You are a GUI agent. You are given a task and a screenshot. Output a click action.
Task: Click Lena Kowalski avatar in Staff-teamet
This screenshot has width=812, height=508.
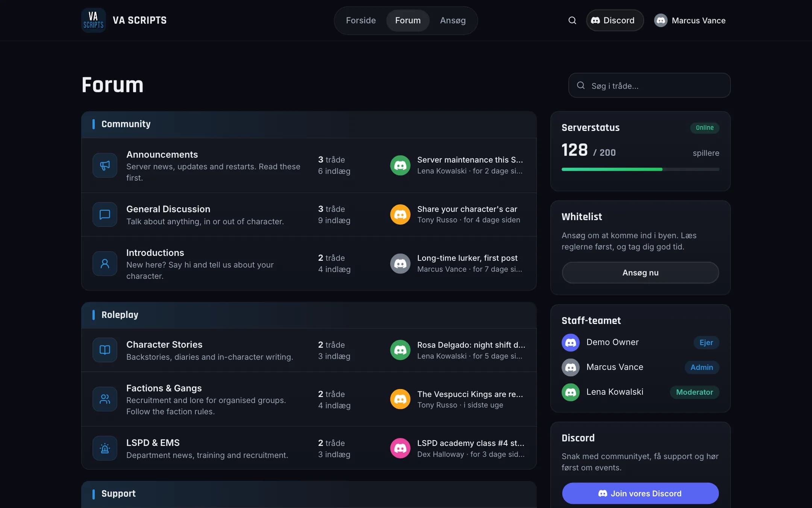click(571, 392)
